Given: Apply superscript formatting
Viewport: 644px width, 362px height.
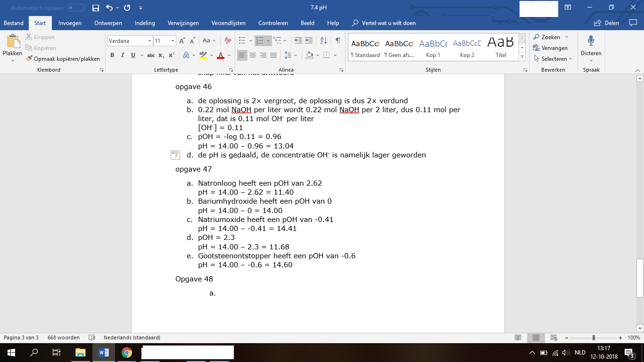Looking at the screenshot, I should pos(172,55).
